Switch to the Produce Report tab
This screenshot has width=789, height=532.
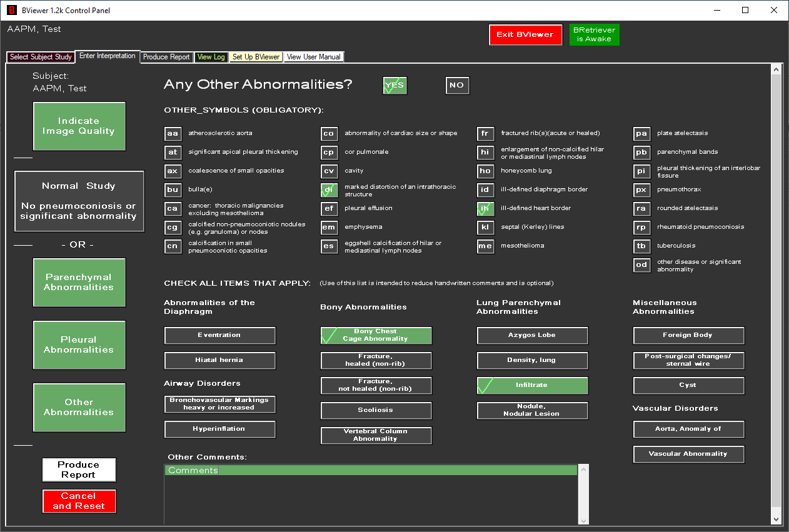point(166,57)
